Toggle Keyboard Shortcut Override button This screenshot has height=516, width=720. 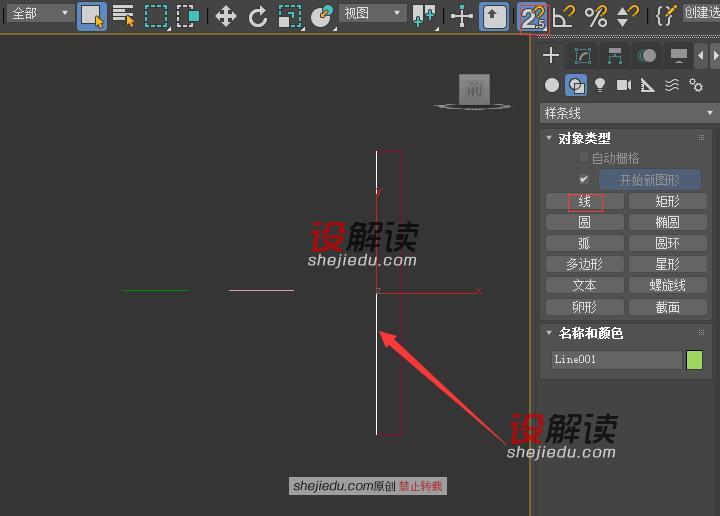[x=494, y=16]
